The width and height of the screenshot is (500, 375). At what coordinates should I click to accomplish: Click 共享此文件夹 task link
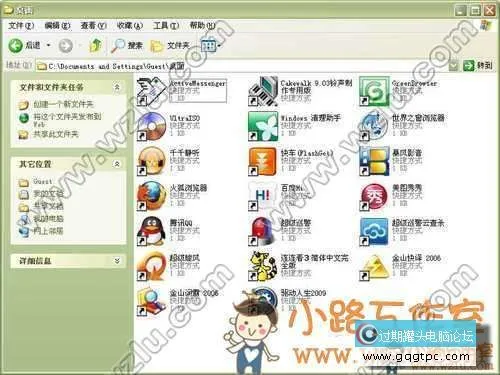click(56, 134)
